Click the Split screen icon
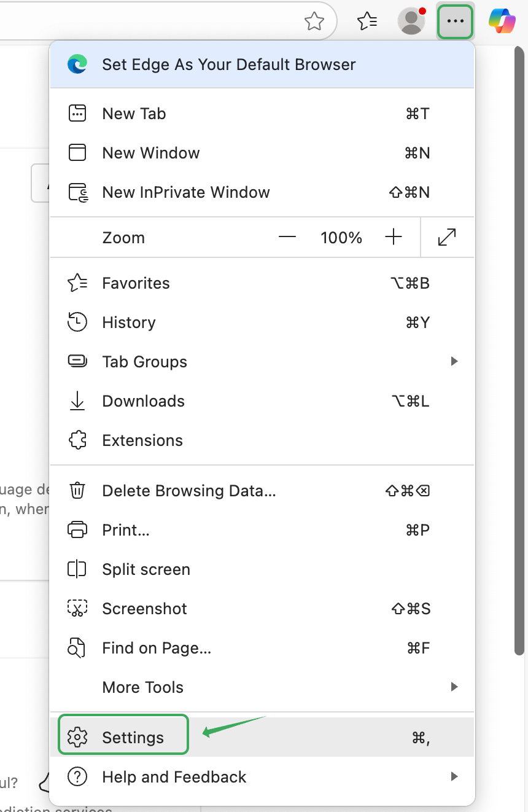 [77, 569]
